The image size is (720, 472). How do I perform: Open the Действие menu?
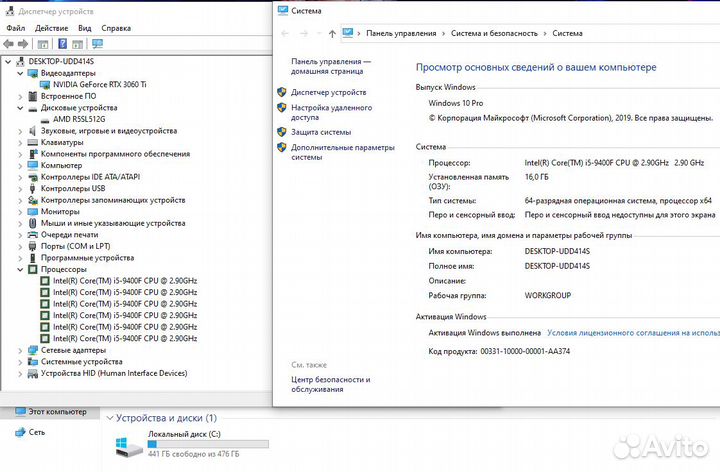51,28
